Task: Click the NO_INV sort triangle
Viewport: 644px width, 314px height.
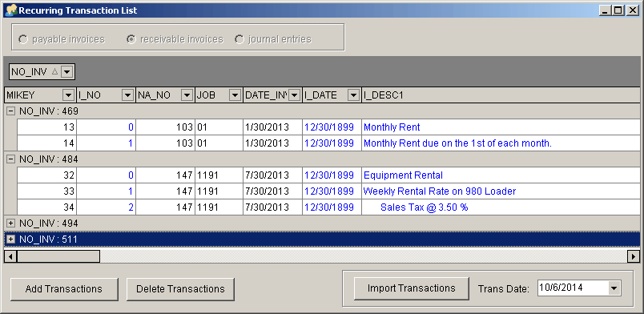Action: click(54, 72)
